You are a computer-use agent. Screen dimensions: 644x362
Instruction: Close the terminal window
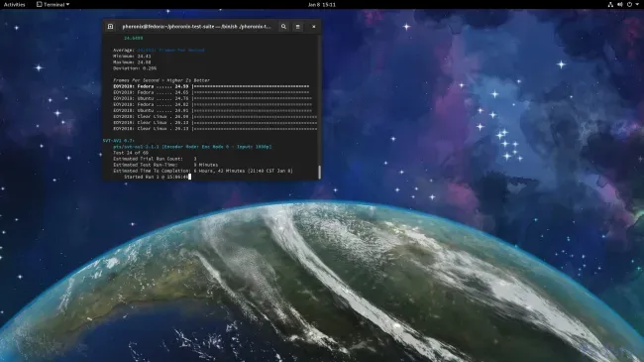coord(314,27)
